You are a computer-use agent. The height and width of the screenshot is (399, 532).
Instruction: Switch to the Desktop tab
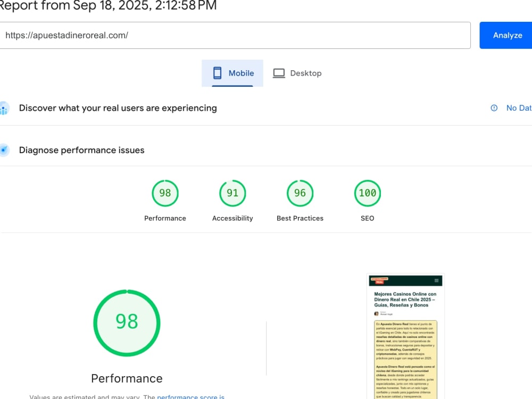(297, 73)
